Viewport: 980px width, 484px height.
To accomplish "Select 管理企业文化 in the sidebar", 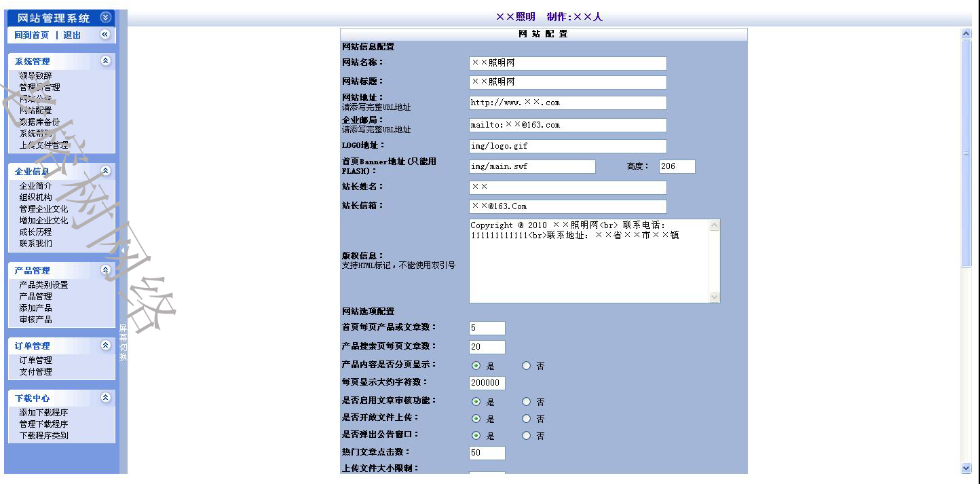I will click(43, 209).
